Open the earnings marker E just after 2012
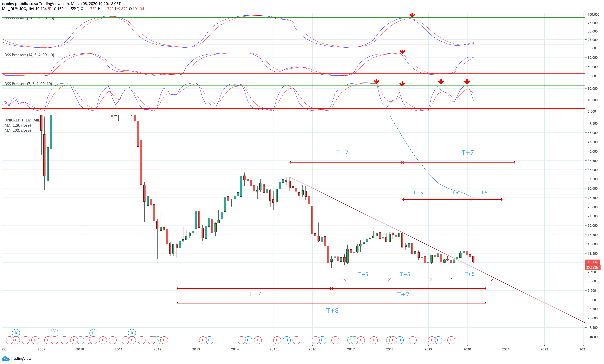This screenshot has height=364, width=604. (x=164, y=340)
